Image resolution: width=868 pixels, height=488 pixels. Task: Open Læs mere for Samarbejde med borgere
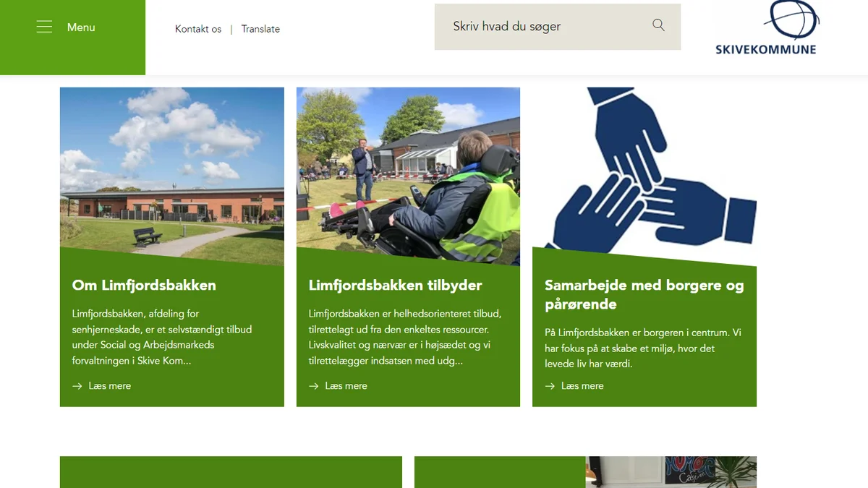pyautogui.click(x=582, y=386)
